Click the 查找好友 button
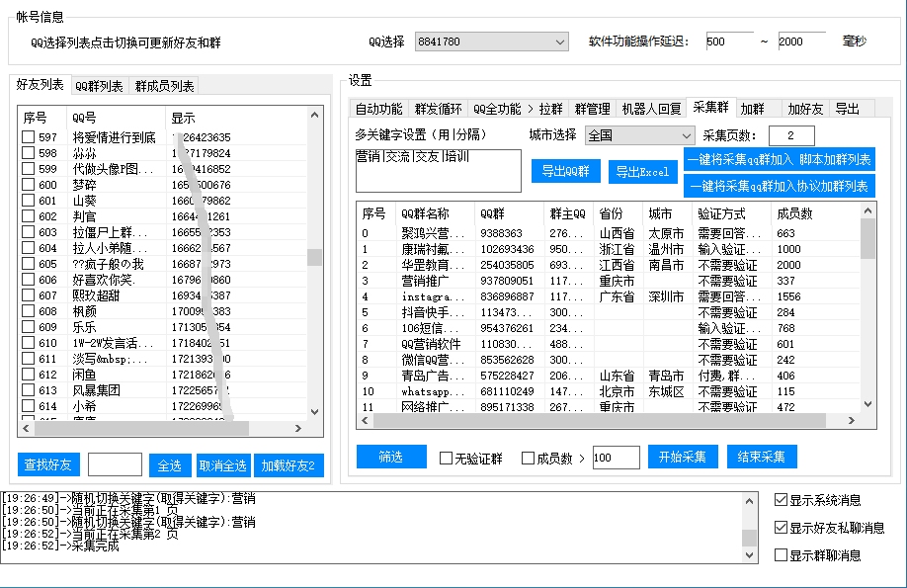The image size is (907, 588). (48, 464)
